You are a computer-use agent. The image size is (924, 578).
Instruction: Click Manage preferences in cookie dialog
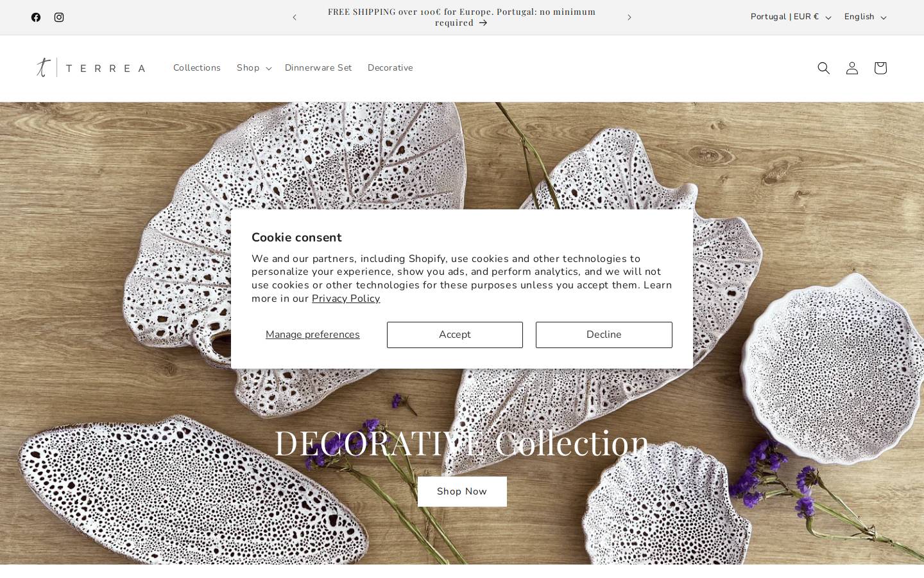coord(312,335)
